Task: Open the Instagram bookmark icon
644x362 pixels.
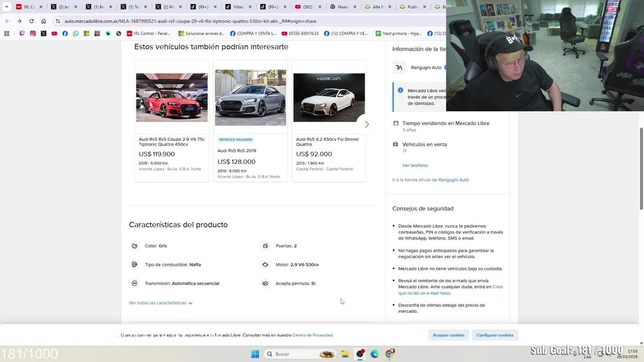Action: 33,34
